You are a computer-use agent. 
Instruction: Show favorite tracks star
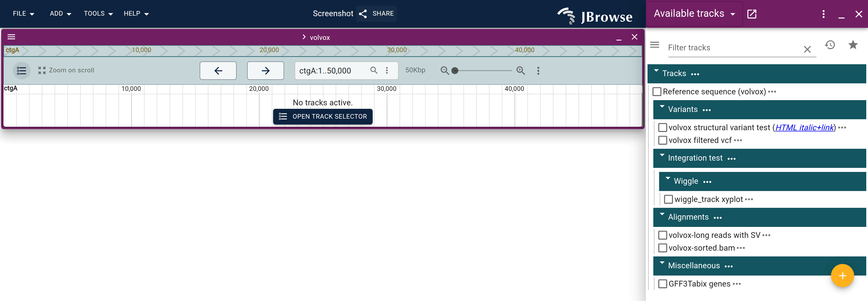pos(853,45)
